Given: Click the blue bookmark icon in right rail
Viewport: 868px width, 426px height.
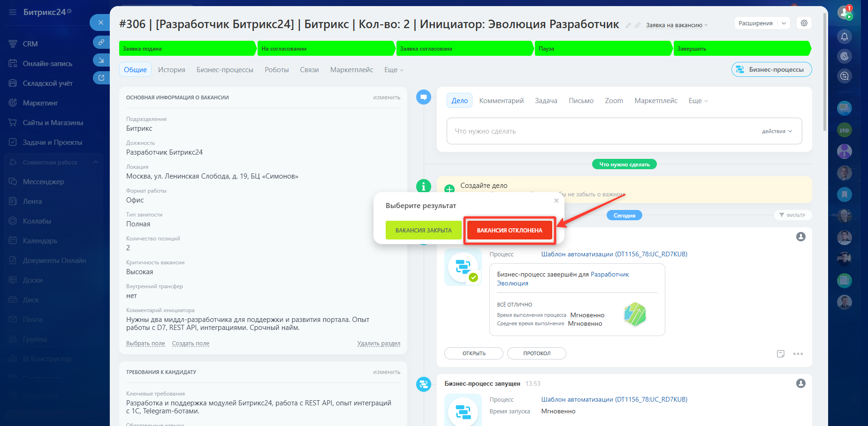Looking at the screenshot, I should 845,194.
